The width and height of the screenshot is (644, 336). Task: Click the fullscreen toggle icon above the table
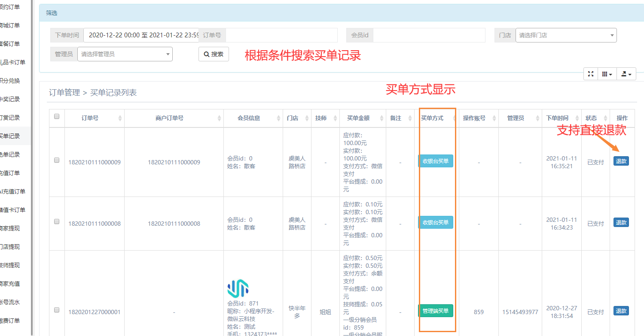coord(591,74)
